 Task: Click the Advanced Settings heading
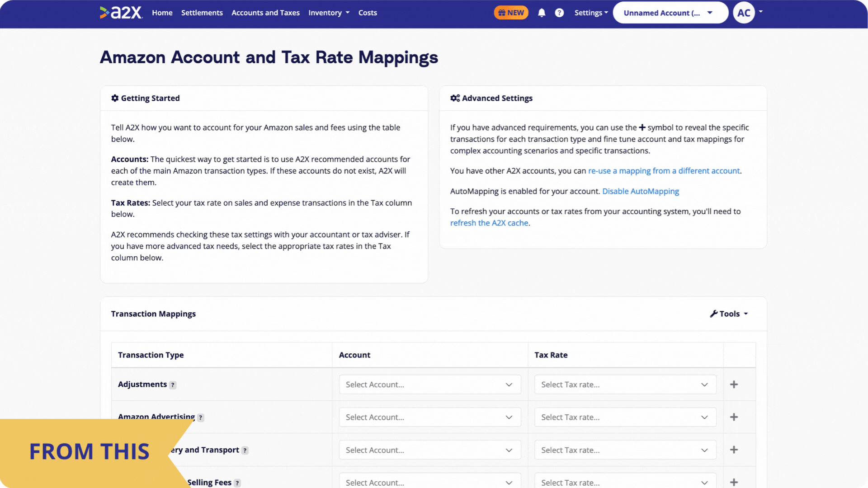(497, 98)
